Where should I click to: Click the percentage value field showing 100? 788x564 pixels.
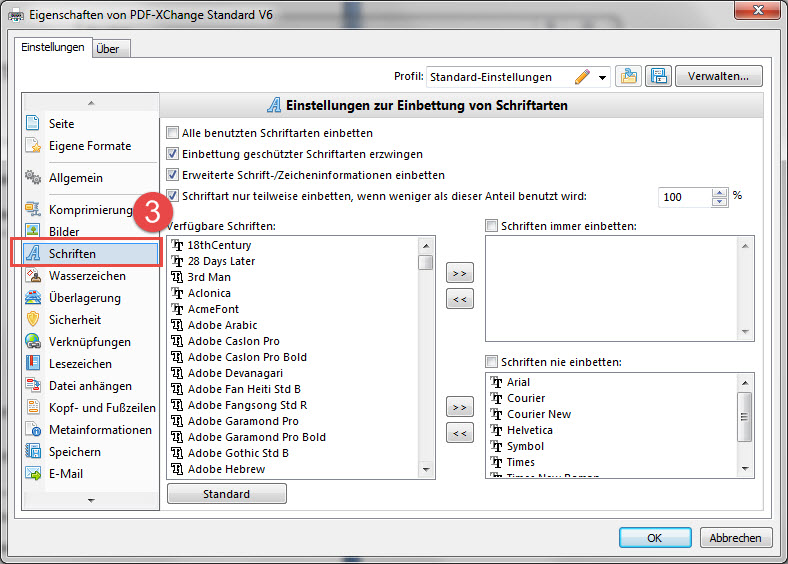tap(684, 197)
